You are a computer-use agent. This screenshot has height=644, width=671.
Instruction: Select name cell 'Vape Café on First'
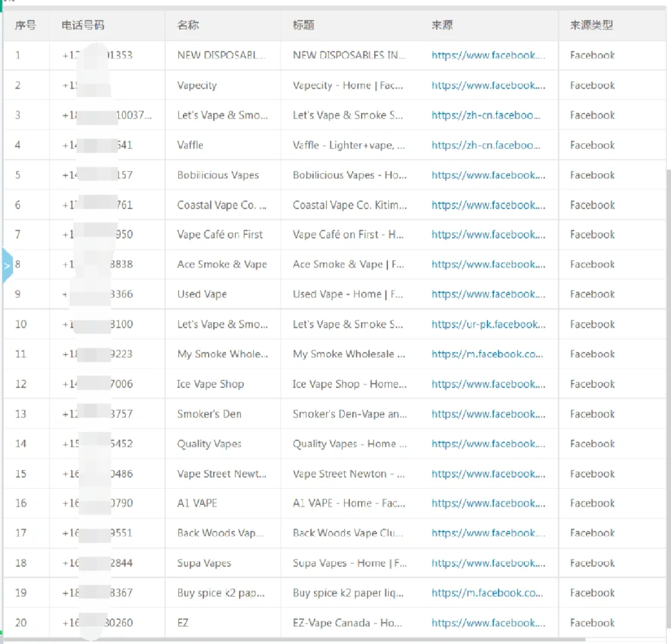220,235
